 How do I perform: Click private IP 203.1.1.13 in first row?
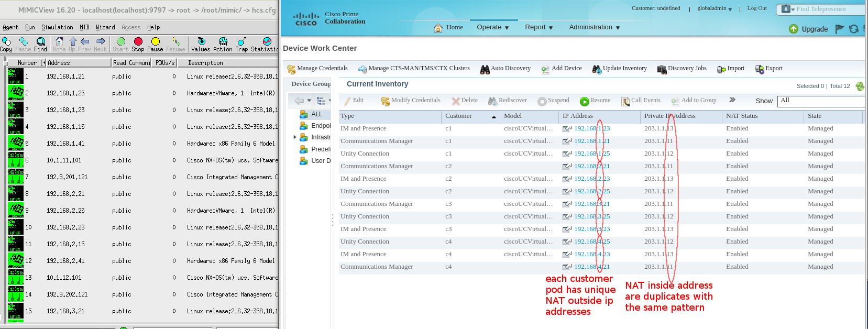[659, 128]
